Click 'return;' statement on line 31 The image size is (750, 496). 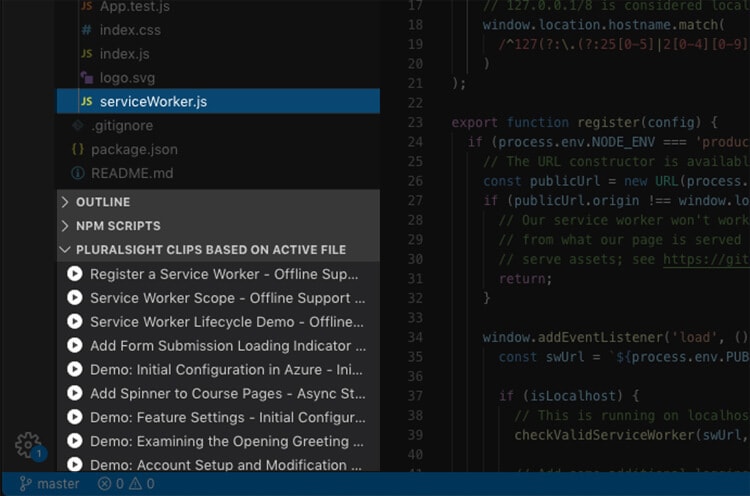526,279
